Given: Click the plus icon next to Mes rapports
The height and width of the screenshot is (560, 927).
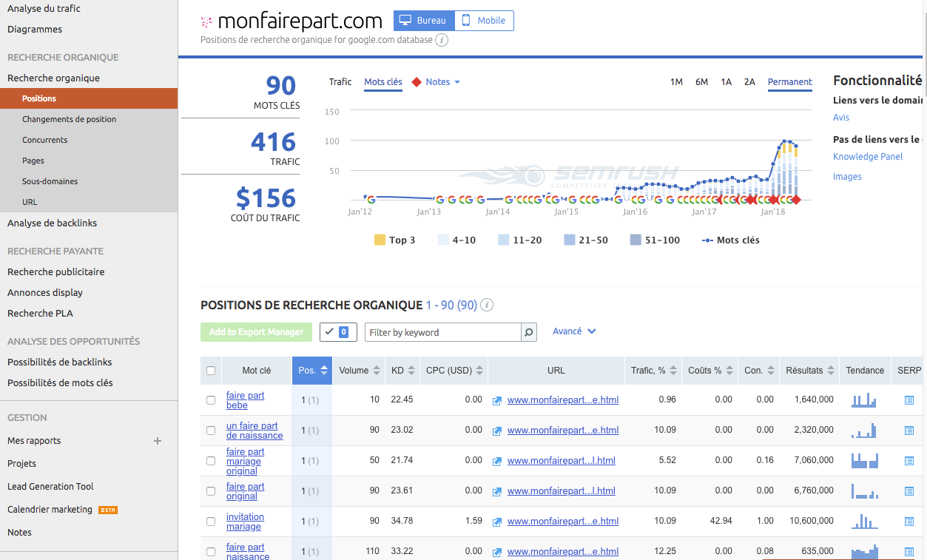Looking at the screenshot, I should coord(157,441).
